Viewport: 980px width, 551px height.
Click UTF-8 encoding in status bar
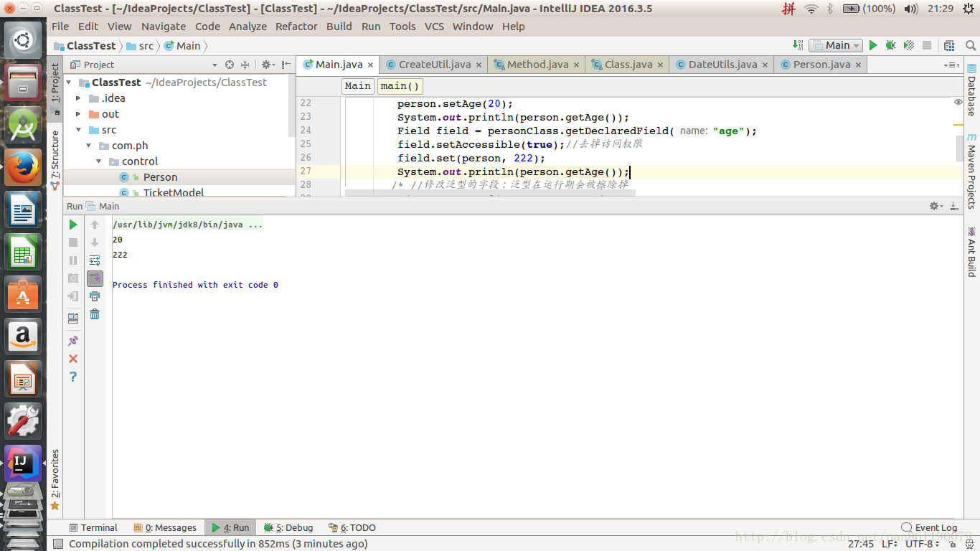(922, 544)
